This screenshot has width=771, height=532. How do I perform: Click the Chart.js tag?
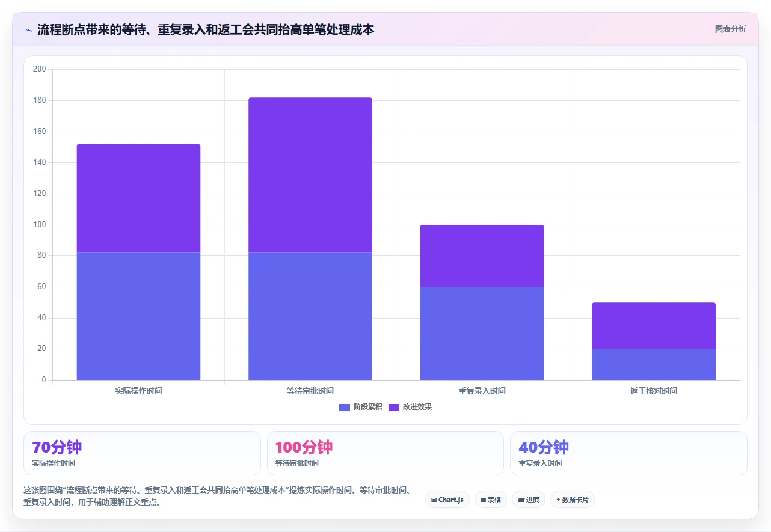[447, 500]
